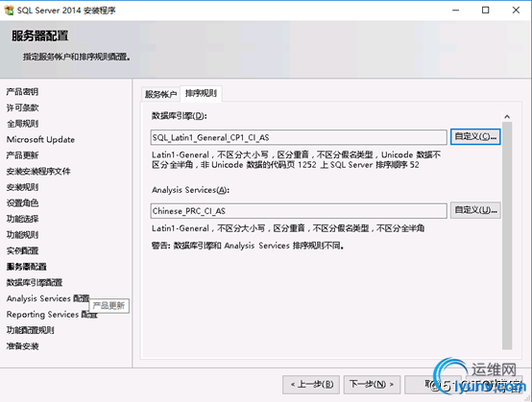Click 自定义(U)... for Analysis Services collation

tap(475, 210)
